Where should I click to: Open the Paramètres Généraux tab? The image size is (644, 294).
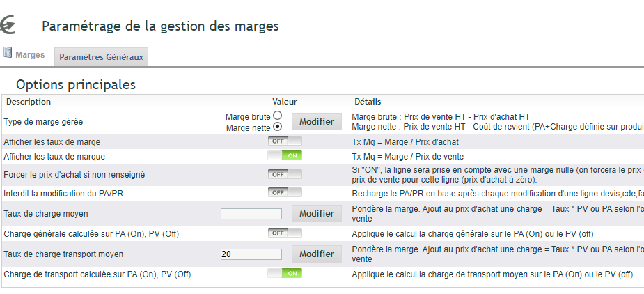(101, 57)
